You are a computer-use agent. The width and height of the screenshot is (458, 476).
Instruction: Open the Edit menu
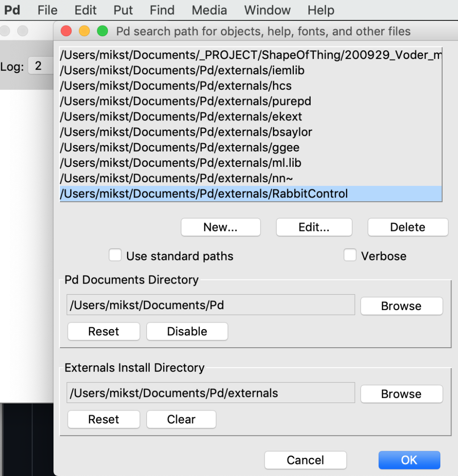[x=86, y=10]
